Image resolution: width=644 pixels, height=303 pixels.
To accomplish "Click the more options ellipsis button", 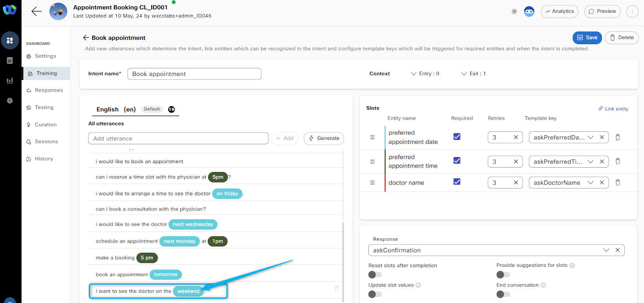I will click(632, 12).
